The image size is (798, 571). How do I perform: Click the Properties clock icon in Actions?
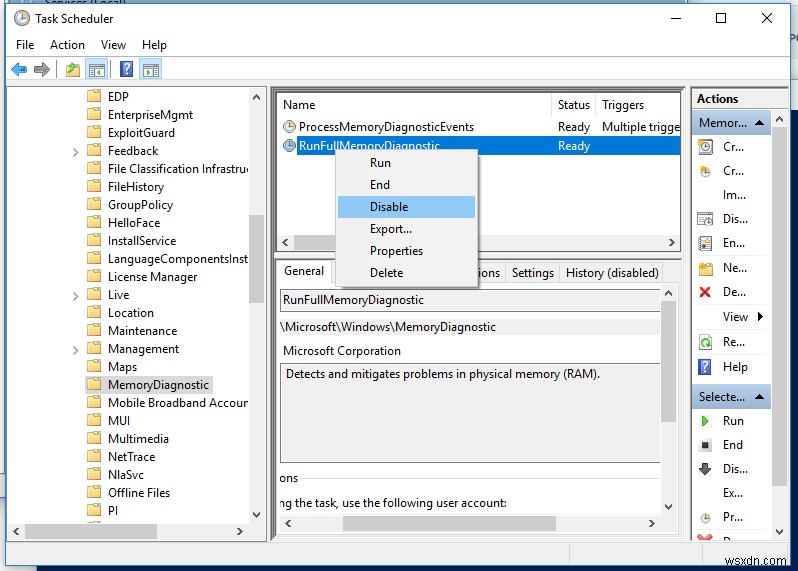pyautogui.click(x=705, y=518)
